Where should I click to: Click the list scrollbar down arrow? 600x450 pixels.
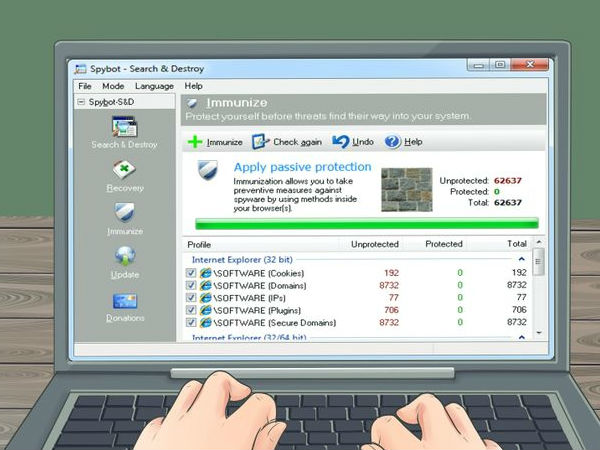(539, 333)
